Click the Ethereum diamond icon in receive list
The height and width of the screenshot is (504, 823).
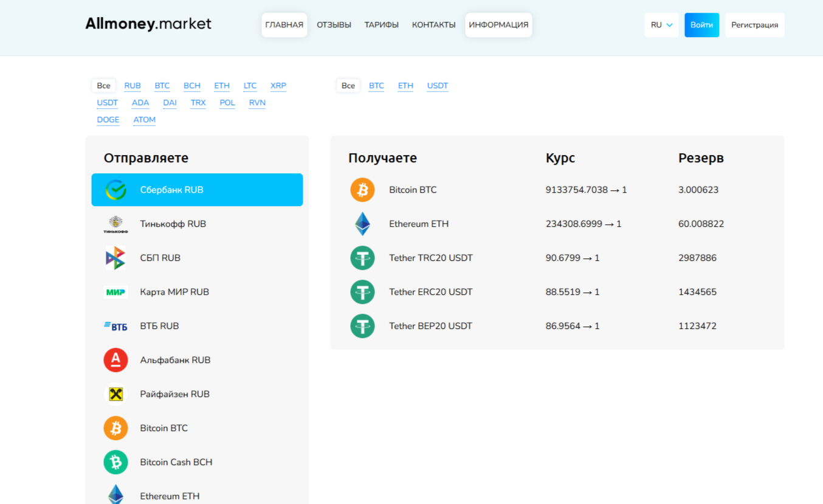pos(362,224)
